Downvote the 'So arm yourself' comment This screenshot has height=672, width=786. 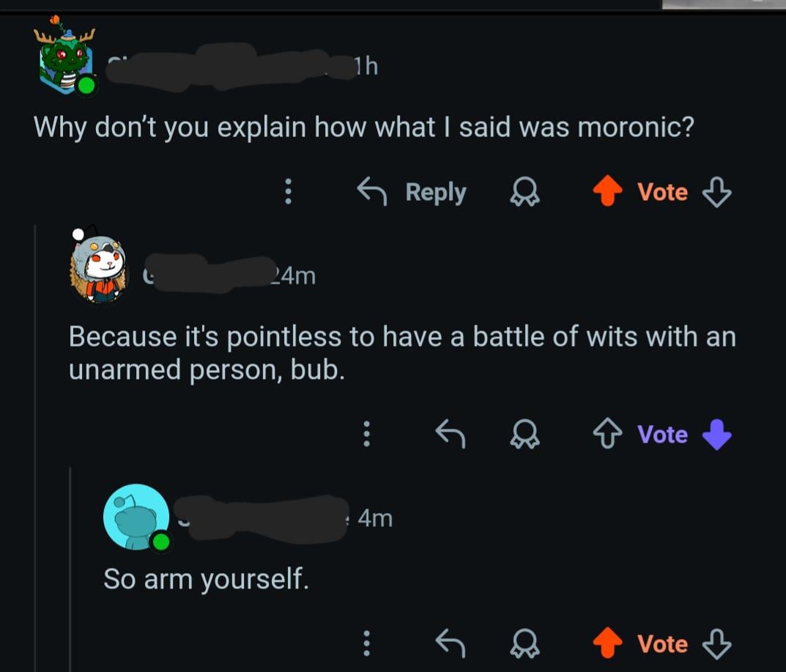click(716, 644)
